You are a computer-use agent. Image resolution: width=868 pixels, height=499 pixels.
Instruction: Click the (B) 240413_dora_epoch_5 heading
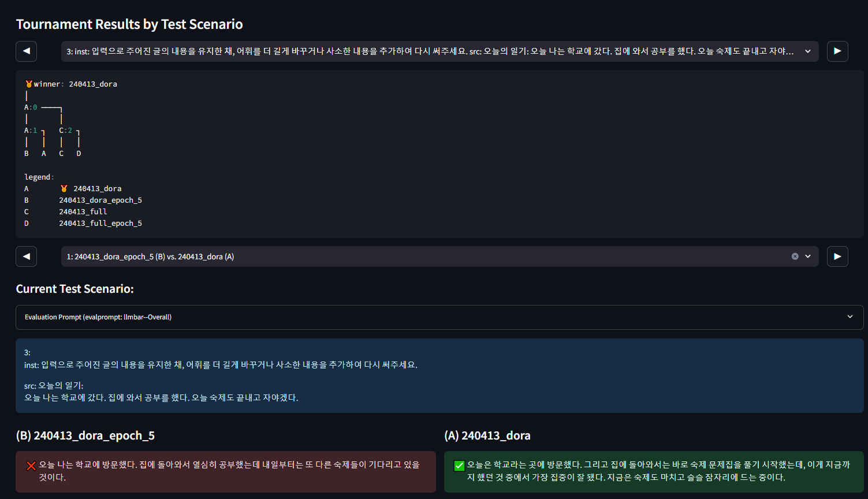coord(85,435)
